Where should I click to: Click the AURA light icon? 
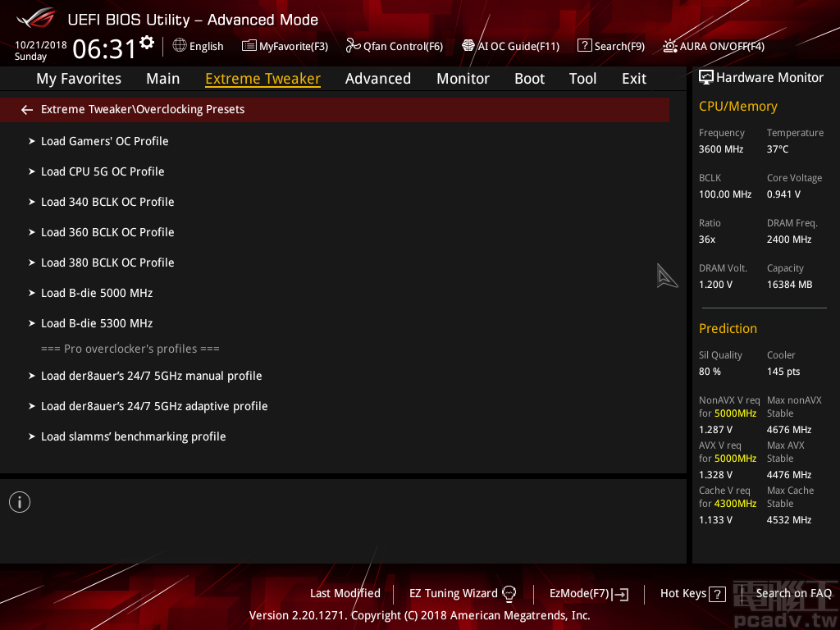click(670, 46)
